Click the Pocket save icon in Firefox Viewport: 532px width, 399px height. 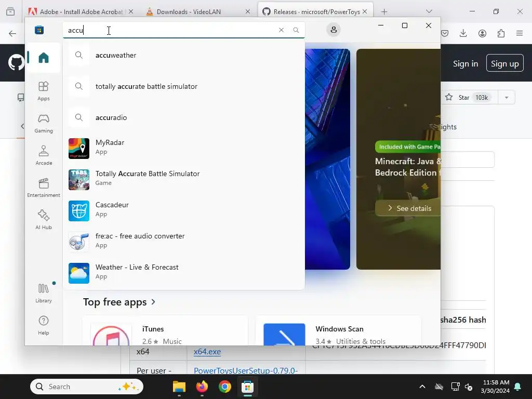(445, 33)
